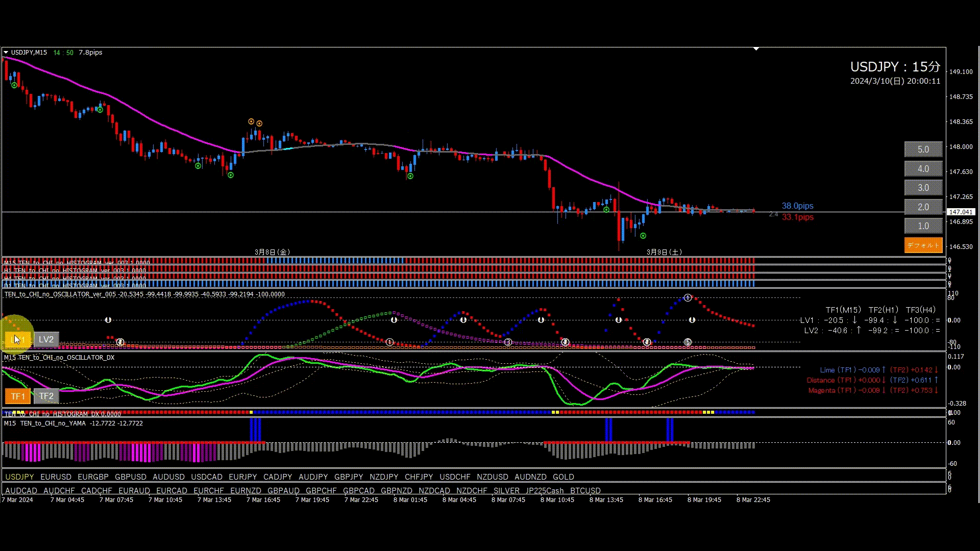Toggle the LV2 oscillator level button

point(46,339)
